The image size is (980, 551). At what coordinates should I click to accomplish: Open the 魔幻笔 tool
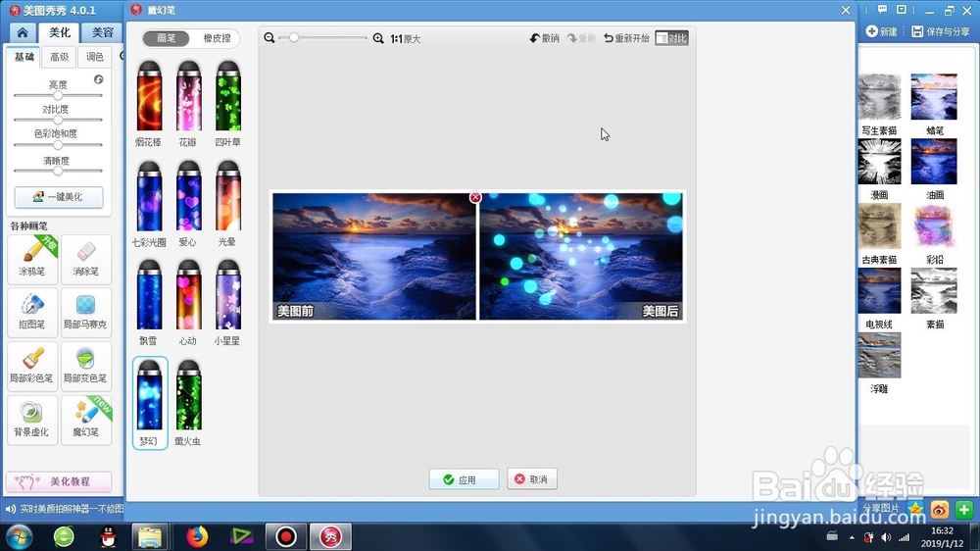tap(86, 420)
